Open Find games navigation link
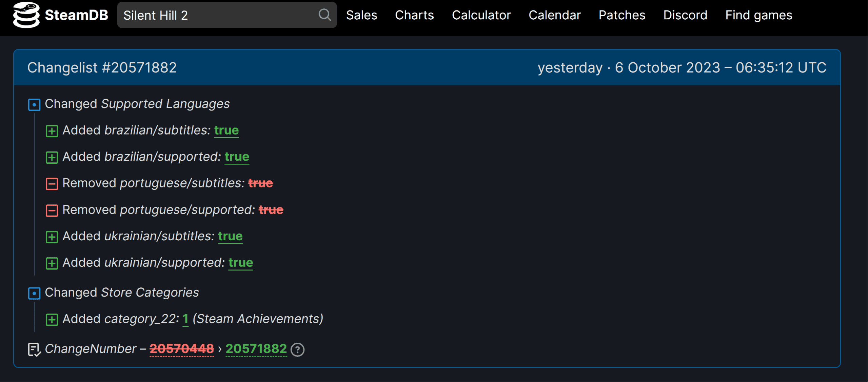 point(758,15)
